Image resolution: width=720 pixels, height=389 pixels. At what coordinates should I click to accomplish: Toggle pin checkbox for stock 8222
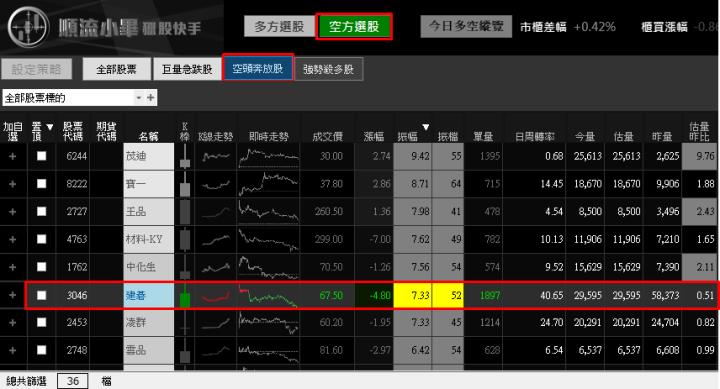(x=41, y=184)
